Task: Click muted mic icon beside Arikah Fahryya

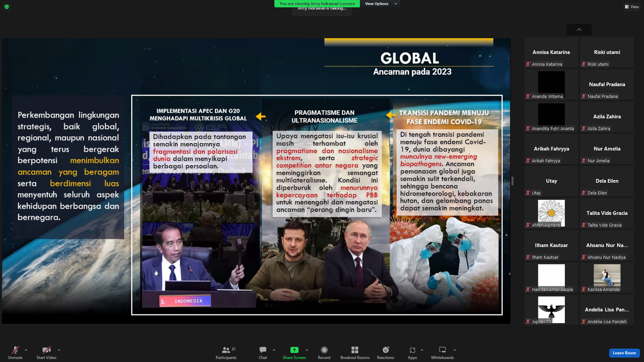Action: pos(528,161)
